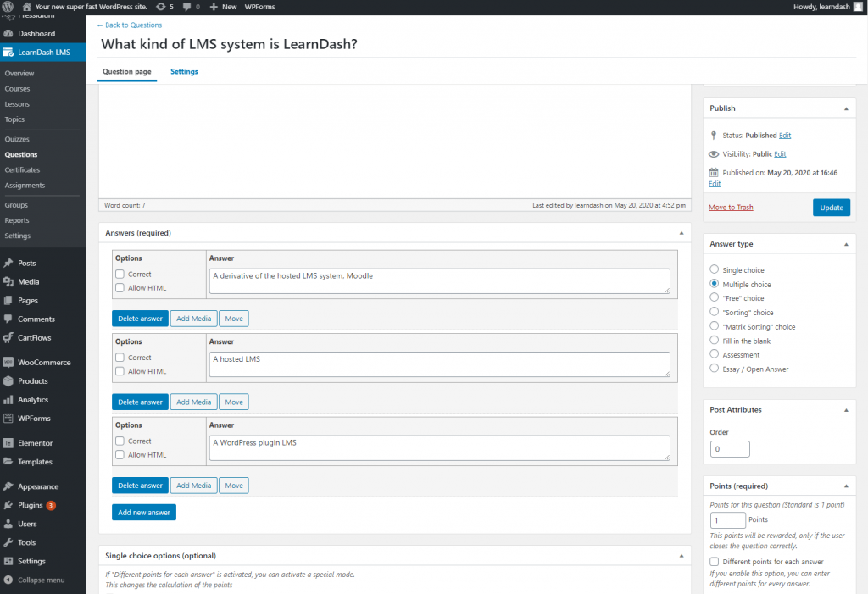Viewport: 868px width, 594px height.
Task: Click the comments bubble icon in admin bar
Action: pos(187,7)
